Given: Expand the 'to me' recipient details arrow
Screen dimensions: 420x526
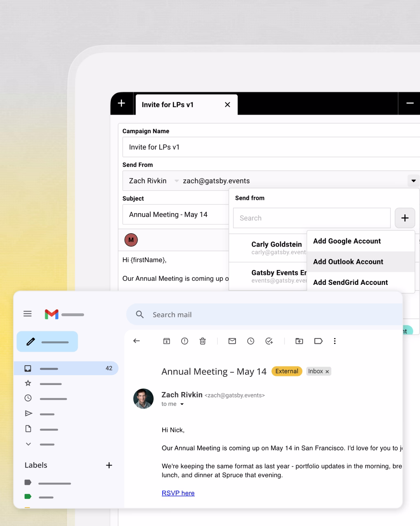Looking at the screenshot, I should 182,404.
